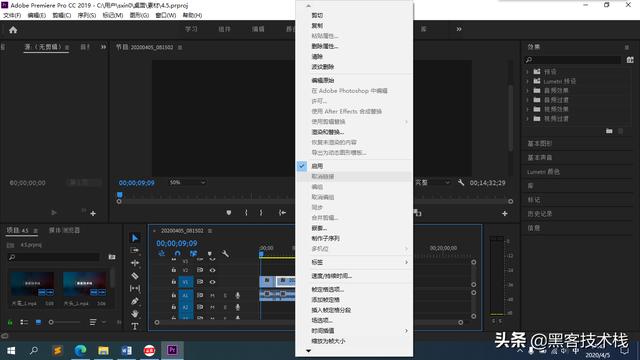This screenshot has width=640, height=360.
Task: Click the program monitor Add Marker button
Action: [229, 213]
